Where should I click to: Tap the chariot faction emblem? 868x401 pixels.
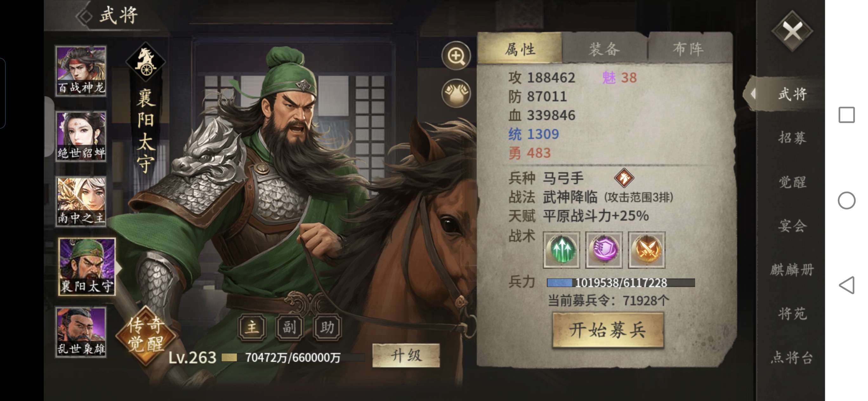tap(146, 62)
